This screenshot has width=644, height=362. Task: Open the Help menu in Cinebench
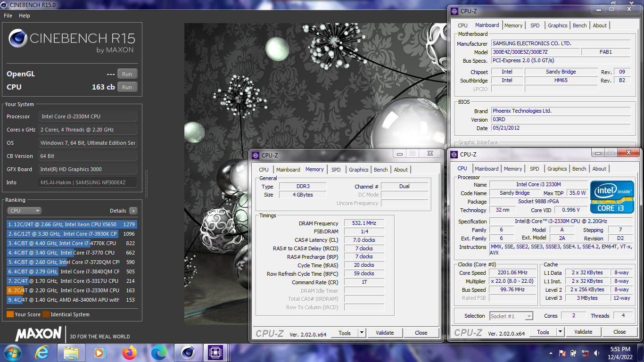coord(25,16)
